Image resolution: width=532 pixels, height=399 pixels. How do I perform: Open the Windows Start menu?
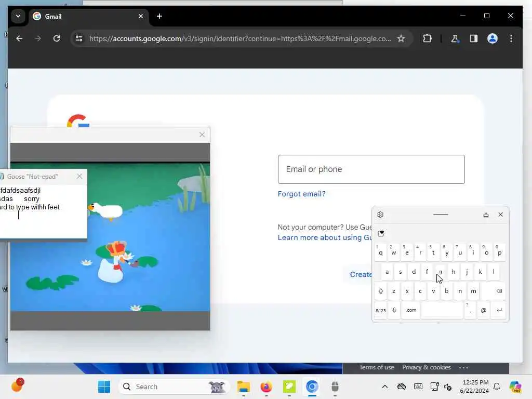104,387
